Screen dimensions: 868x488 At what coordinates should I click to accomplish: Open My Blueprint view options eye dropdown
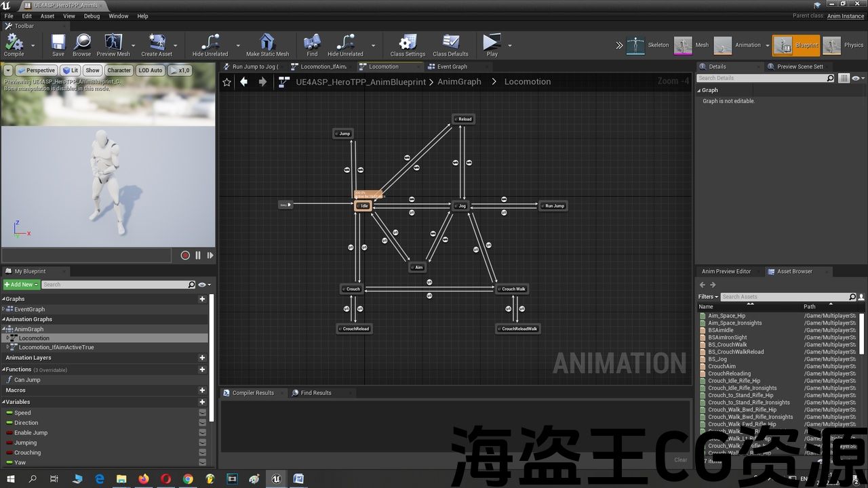203,285
